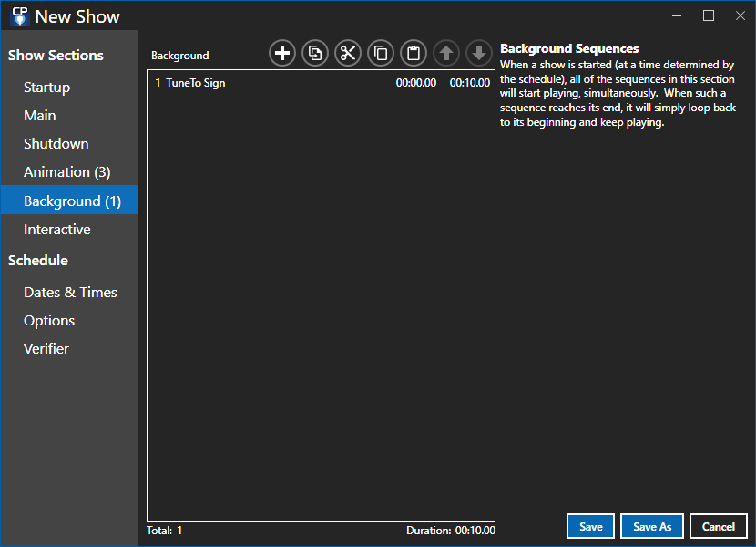Add a new sequence with the plus icon
The height and width of the screenshot is (547, 756).
pos(282,53)
